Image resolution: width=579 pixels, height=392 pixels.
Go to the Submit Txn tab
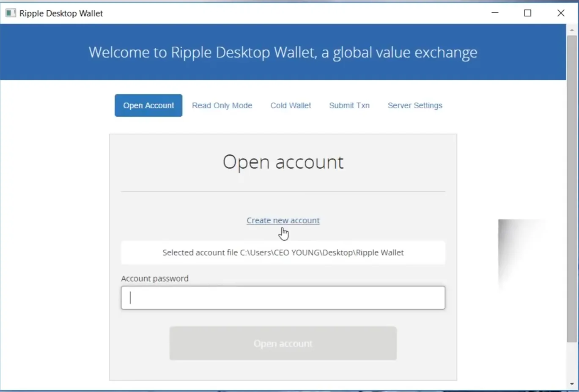pos(349,105)
